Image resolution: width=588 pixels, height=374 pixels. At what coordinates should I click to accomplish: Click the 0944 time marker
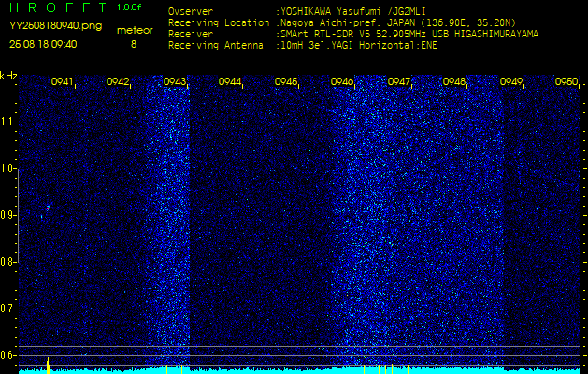[x=230, y=81]
